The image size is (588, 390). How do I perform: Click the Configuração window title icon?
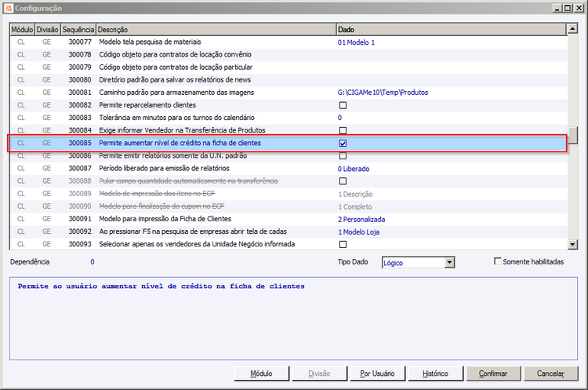[x=9, y=8]
